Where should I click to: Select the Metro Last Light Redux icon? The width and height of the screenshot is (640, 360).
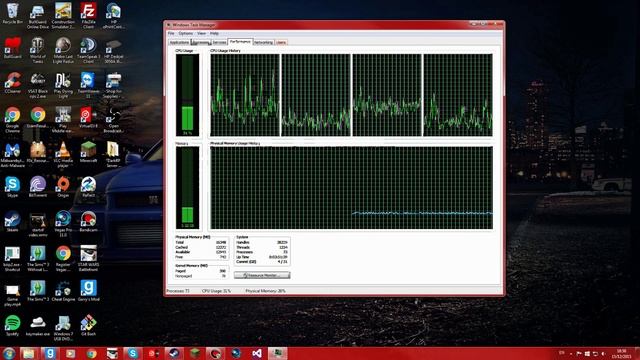(63, 51)
